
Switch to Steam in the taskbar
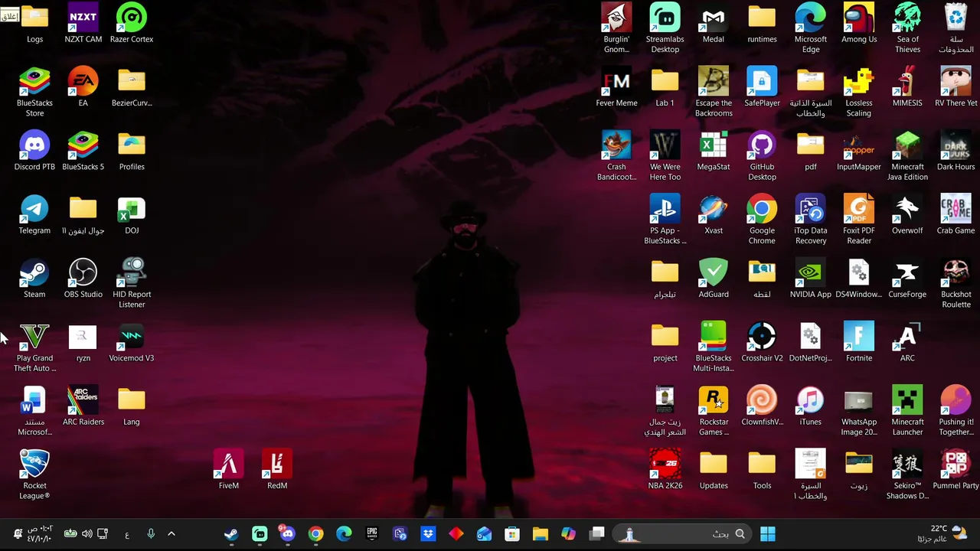click(x=230, y=533)
